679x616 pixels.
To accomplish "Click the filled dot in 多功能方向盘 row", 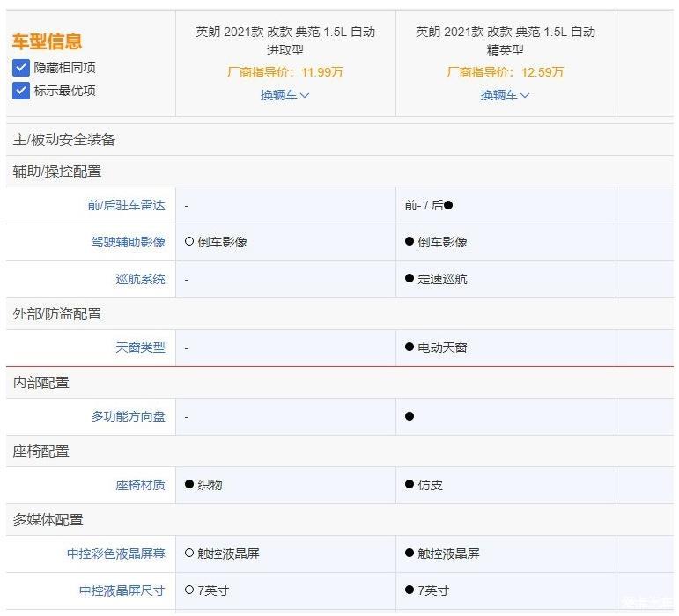I will point(410,416).
